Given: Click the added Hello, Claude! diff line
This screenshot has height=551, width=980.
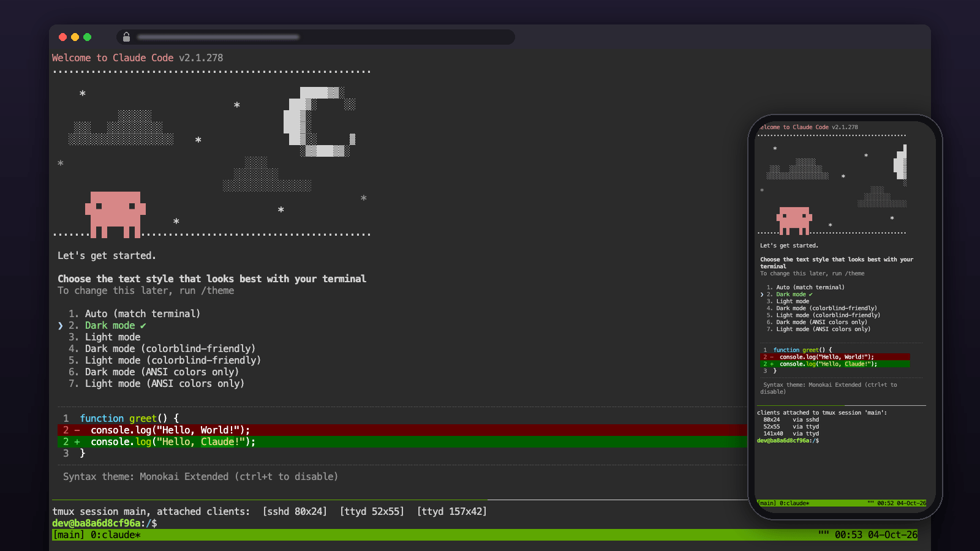Looking at the screenshot, I should click(x=402, y=441).
